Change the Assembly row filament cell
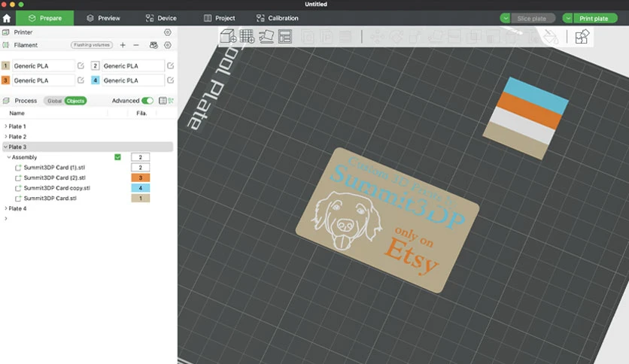629x364 pixels. [141, 157]
